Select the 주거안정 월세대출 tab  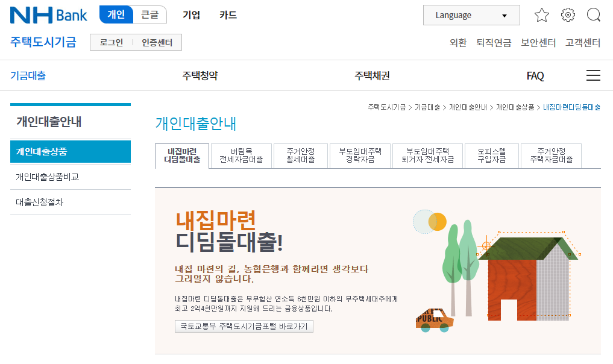pyautogui.click(x=300, y=155)
